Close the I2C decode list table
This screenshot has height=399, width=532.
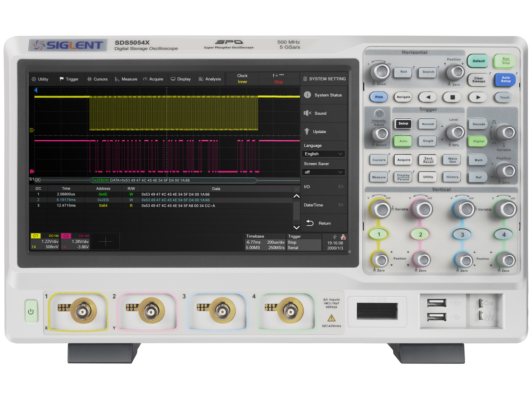[297, 189]
